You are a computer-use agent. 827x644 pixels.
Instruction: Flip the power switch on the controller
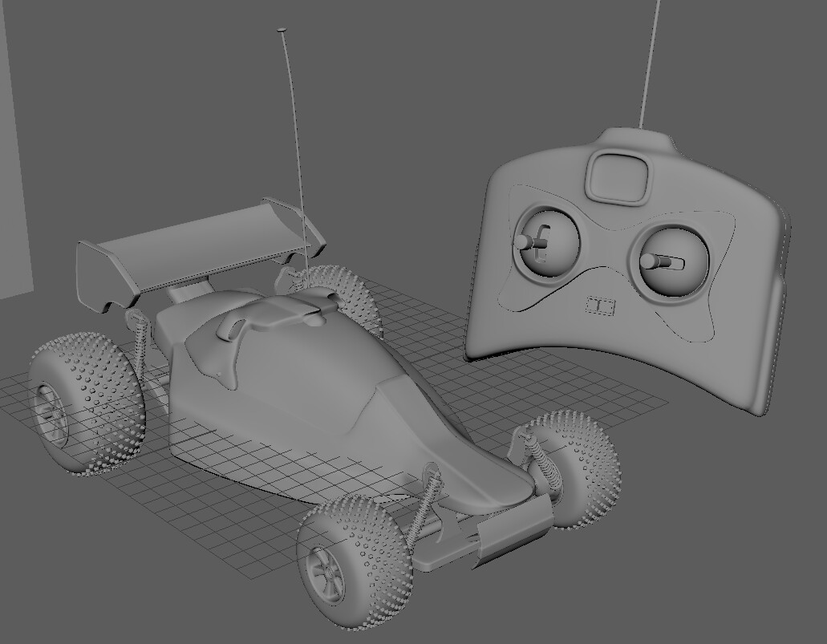coord(602,303)
